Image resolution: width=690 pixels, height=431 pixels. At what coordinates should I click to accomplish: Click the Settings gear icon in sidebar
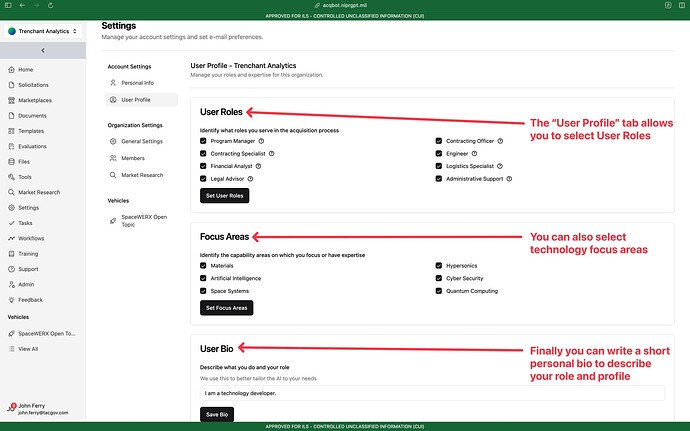coord(11,208)
